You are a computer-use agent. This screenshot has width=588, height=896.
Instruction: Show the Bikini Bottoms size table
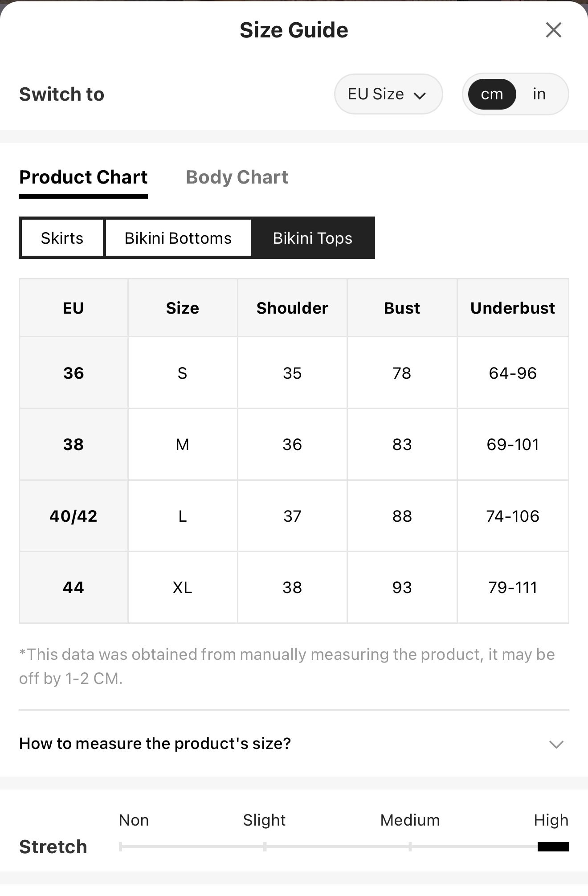tap(178, 238)
